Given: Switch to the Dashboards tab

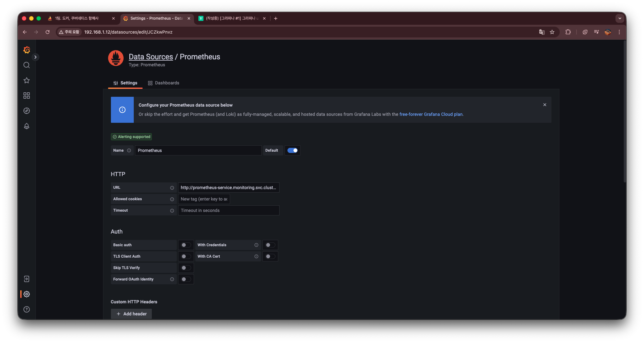Looking at the screenshot, I should 164,83.
